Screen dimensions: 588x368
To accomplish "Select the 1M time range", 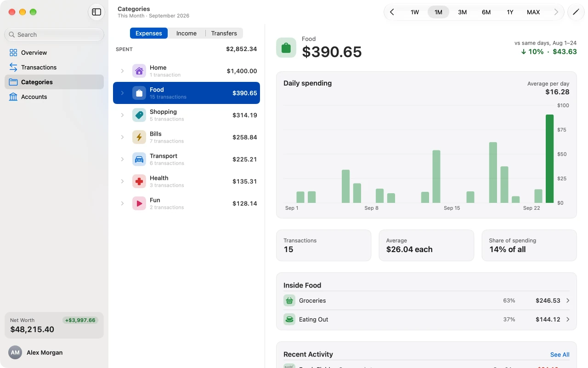I will coord(438,12).
